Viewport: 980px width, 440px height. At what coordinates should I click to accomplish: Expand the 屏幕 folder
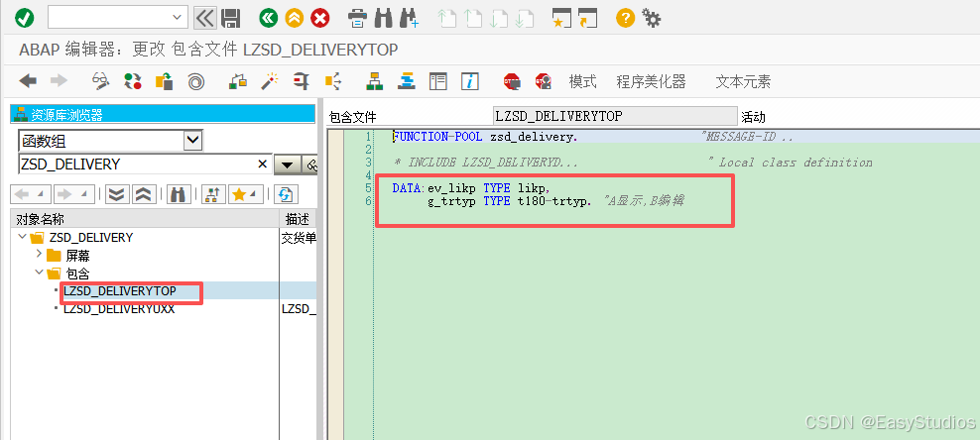coord(39,255)
